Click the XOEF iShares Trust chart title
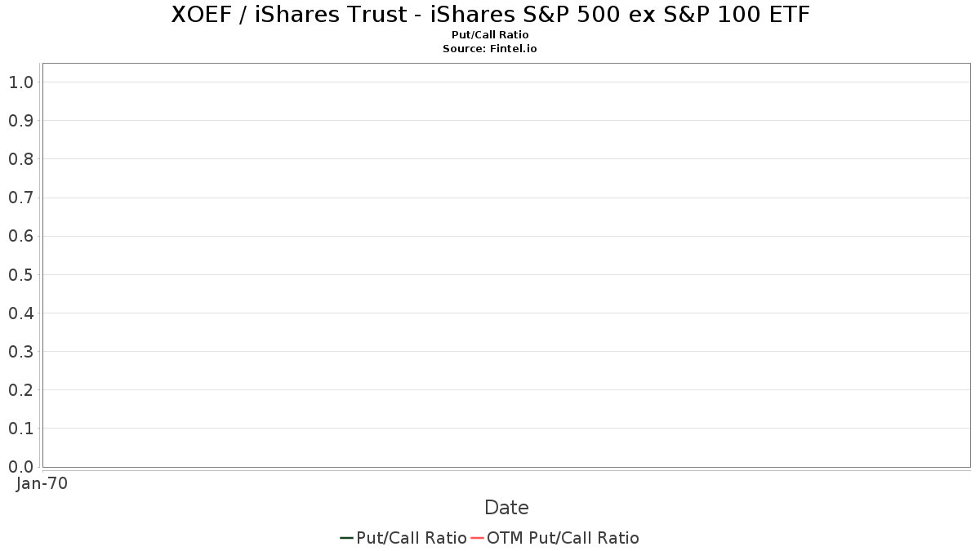 (490, 15)
